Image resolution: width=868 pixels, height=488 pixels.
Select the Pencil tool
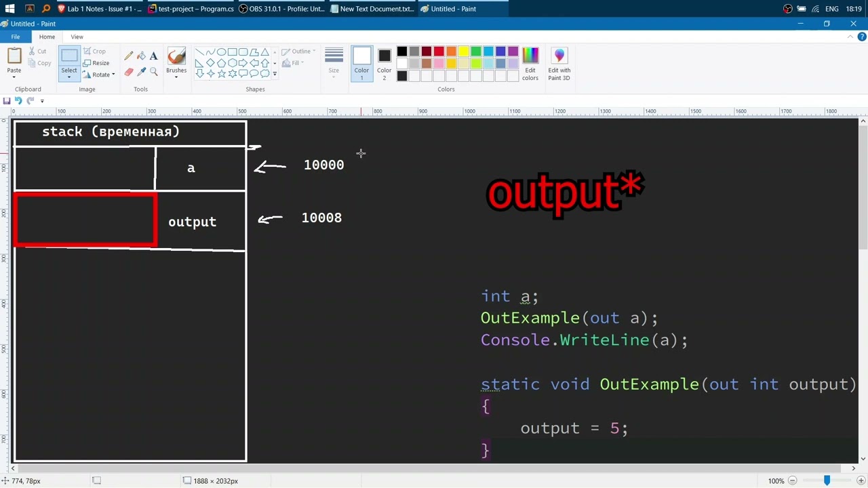(x=129, y=56)
